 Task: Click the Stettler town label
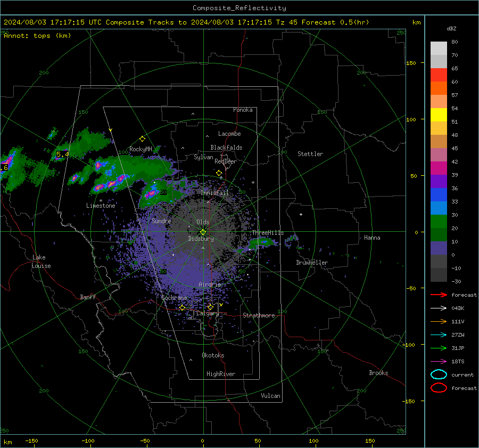(x=310, y=154)
